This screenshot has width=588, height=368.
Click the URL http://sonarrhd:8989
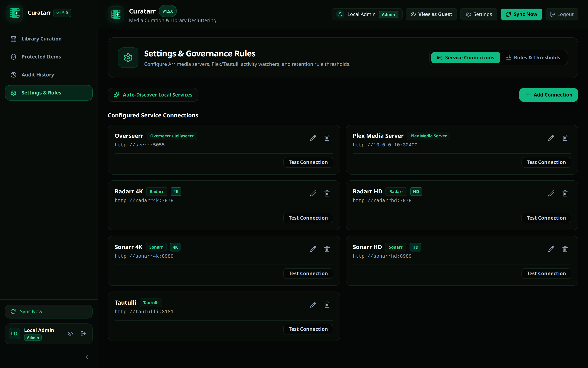click(382, 256)
